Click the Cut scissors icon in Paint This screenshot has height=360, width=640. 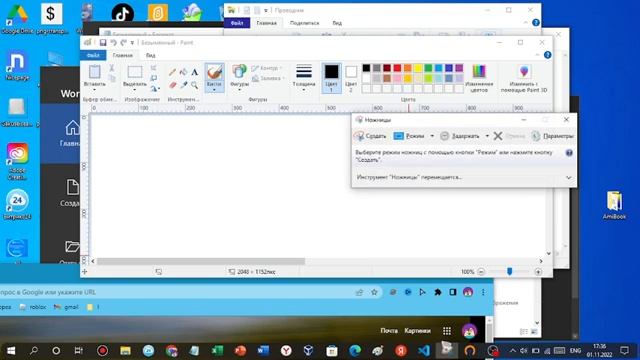point(111,68)
